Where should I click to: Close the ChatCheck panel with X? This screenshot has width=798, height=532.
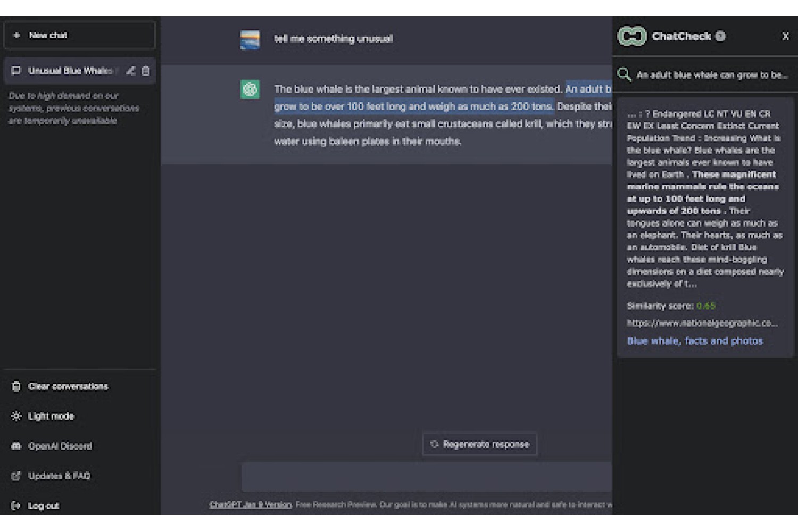tap(785, 36)
